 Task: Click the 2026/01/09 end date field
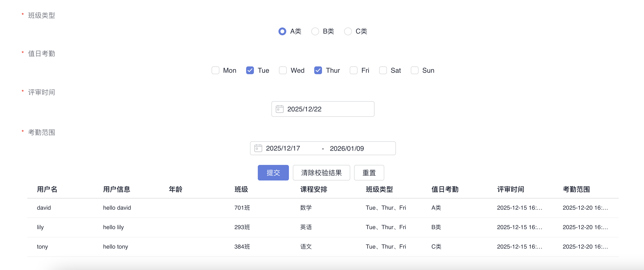tap(347, 148)
